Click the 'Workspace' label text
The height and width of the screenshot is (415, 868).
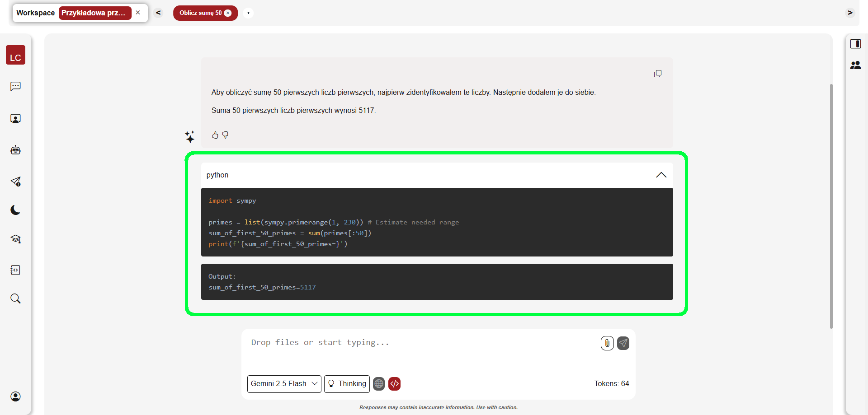35,13
